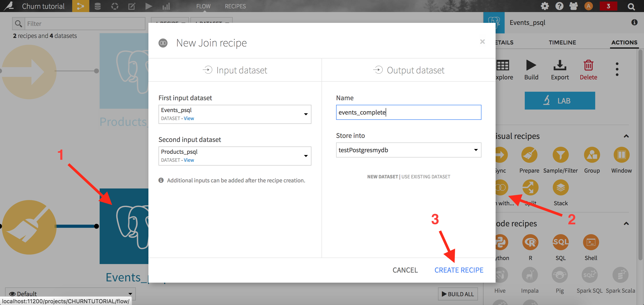Screen dimensions: 644x305
Task: Click the CREATE RECIPE button
Action: click(459, 270)
